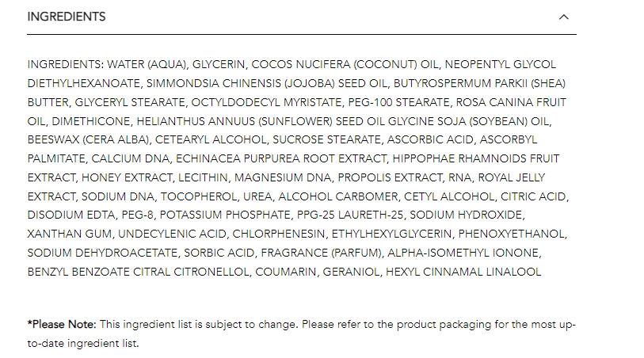Click the INGREDIENTS accordion header title
Viewport: 644px width, 358px height.
[66, 17]
